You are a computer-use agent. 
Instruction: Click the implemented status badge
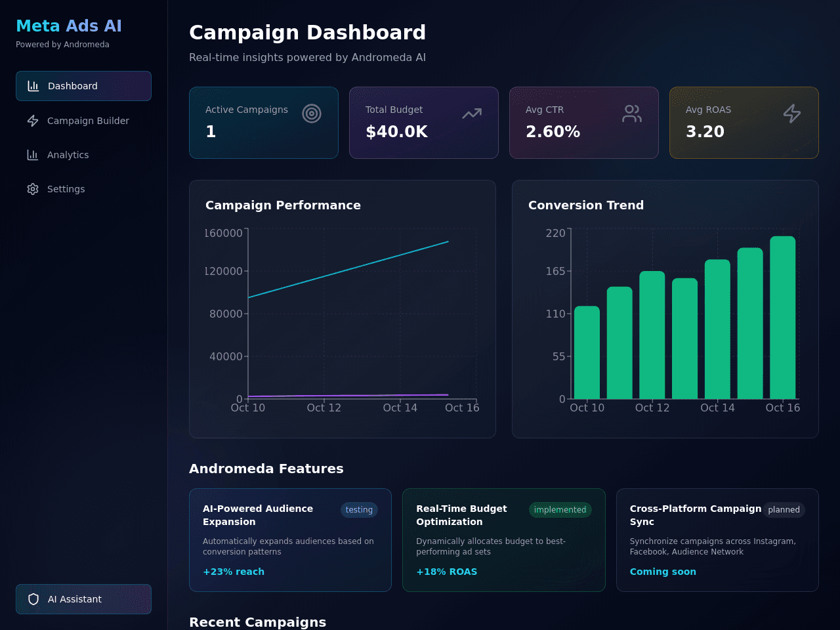[560, 510]
